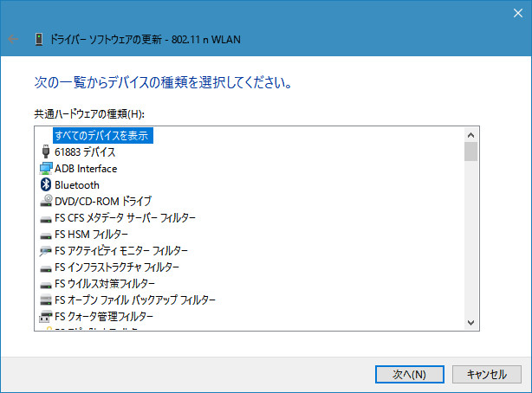Image resolution: width=532 pixels, height=393 pixels.
Task: Click the DVD/CD-ROM ドライブ disc icon
Action: click(46, 201)
